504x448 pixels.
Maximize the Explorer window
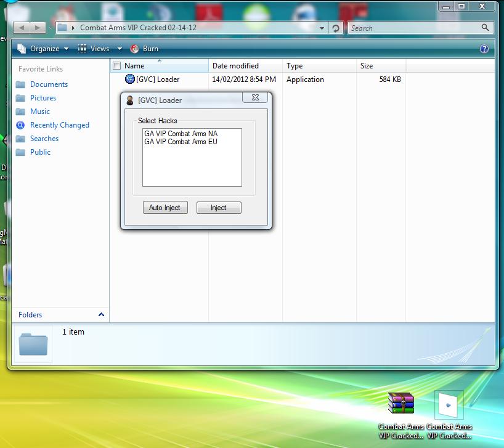pyautogui.click(x=461, y=6)
